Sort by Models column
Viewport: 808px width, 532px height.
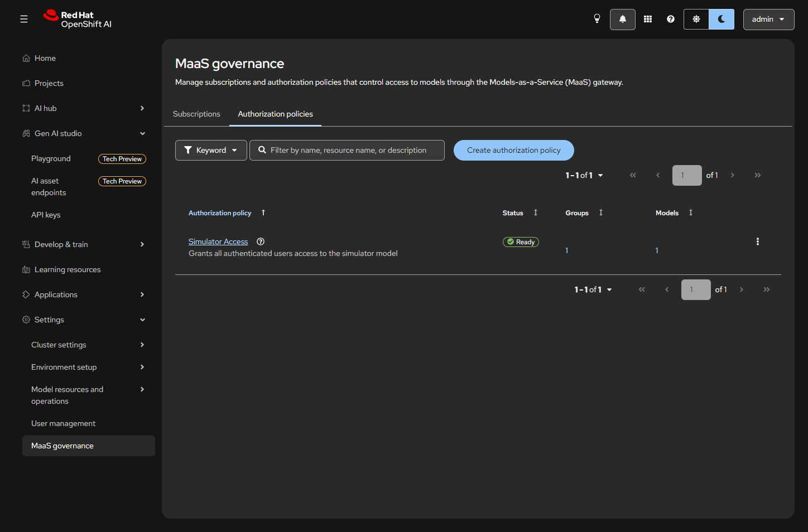674,213
